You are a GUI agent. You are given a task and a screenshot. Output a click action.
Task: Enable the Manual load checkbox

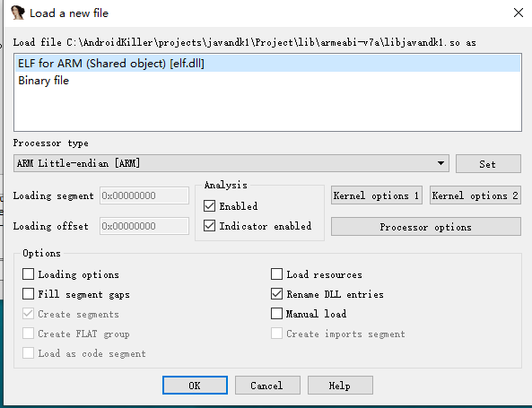(x=276, y=313)
